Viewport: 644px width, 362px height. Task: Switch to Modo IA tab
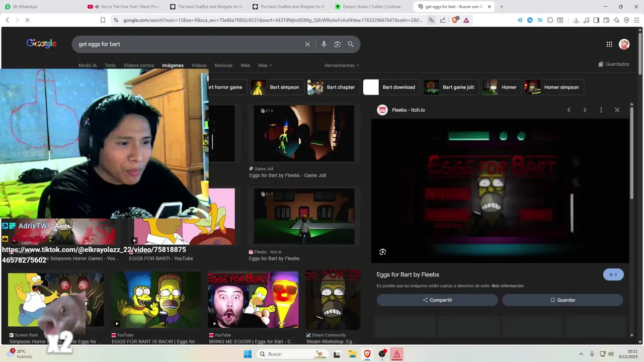tap(88, 65)
